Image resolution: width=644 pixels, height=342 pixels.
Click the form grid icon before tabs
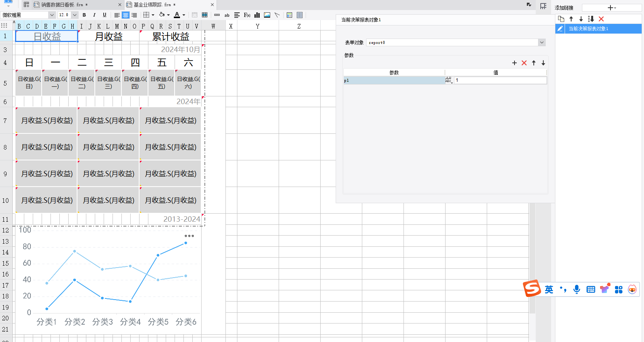(x=26, y=5)
